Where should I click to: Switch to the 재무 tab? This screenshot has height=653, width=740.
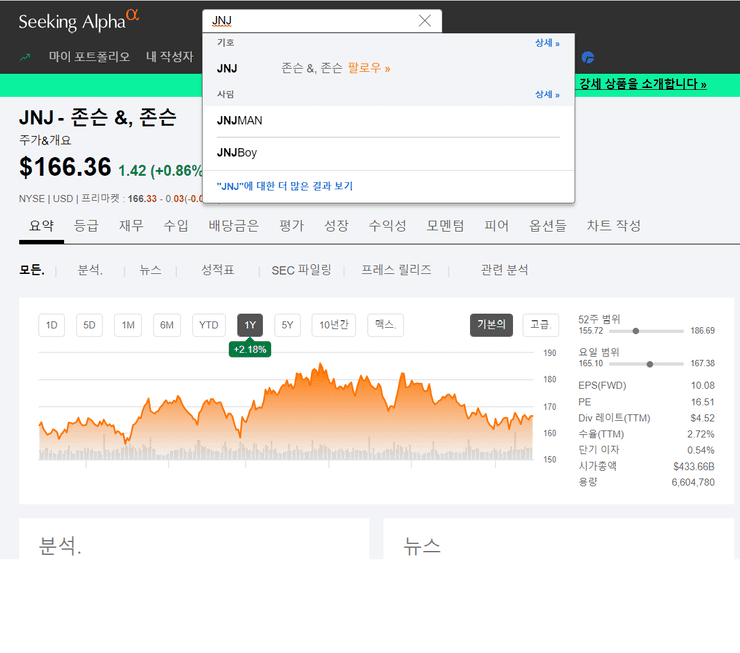[131, 226]
